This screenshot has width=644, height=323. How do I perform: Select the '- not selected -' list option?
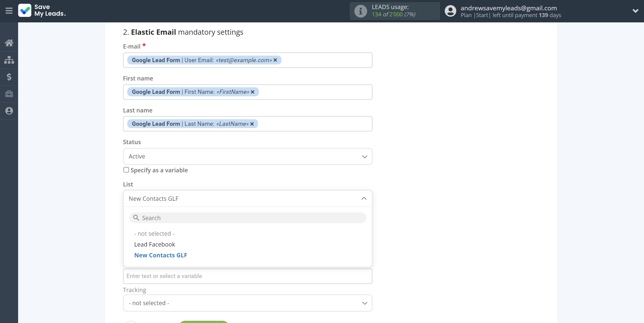(x=154, y=234)
